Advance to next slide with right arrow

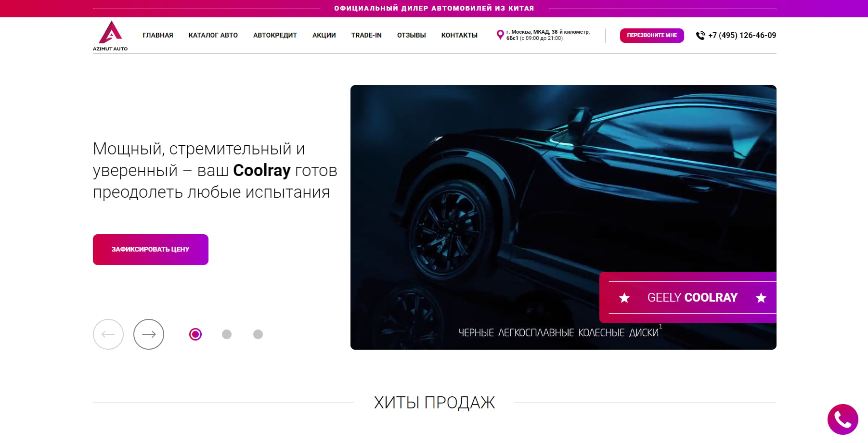[149, 334]
